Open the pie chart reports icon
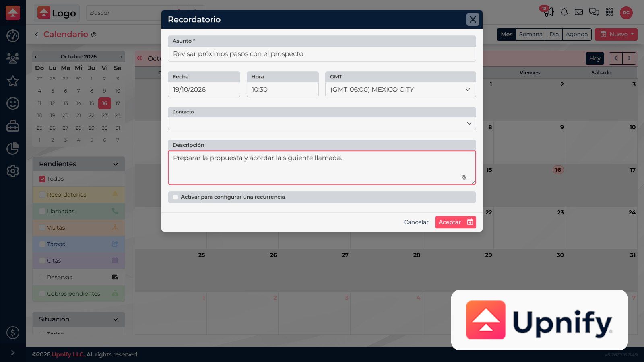Screen dimensions: 644x362 pyautogui.click(x=13, y=148)
